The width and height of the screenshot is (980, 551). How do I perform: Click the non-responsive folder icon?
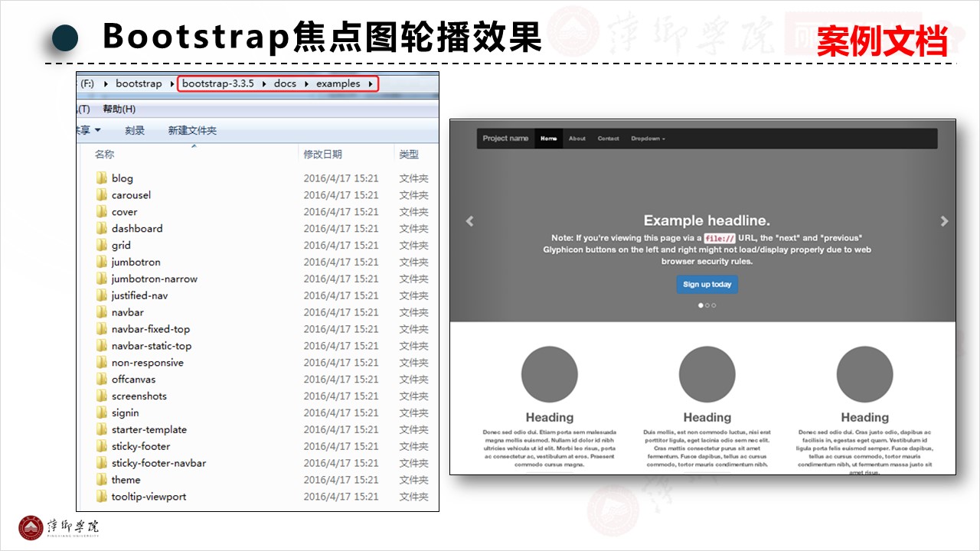coord(102,363)
